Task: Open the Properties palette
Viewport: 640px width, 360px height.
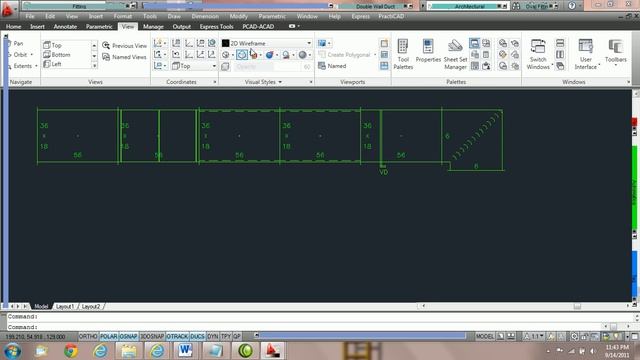Action: pyautogui.click(x=428, y=51)
